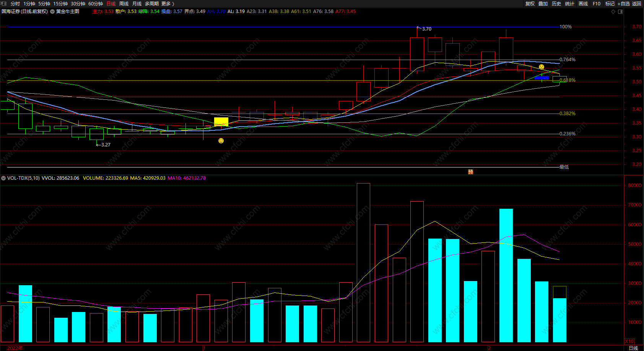Select the 60分钟 period tab
Viewport: 644px width, 351px height.
pos(96,3)
